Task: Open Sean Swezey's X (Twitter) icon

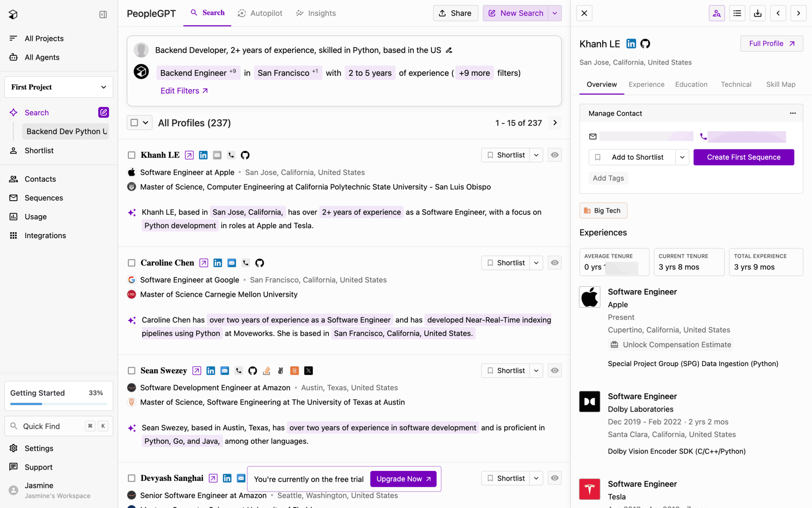Action: (x=309, y=371)
